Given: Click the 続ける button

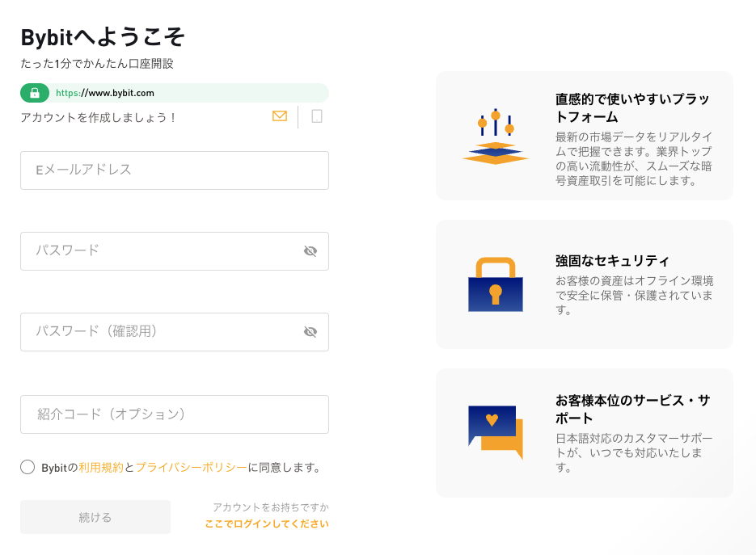Looking at the screenshot, I should tap(95, 517).
